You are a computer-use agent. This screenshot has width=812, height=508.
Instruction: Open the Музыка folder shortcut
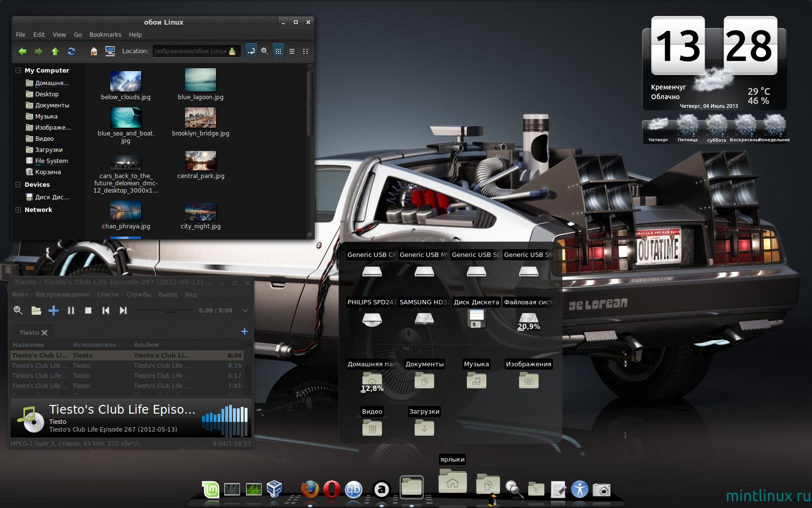[477, 381]
